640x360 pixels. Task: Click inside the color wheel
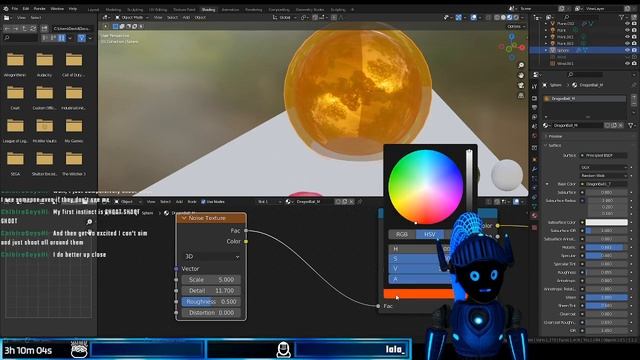[x=425, y=187]
